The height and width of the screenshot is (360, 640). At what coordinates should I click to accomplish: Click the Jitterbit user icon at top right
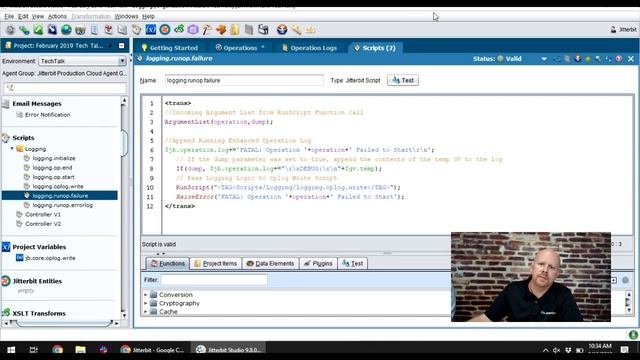click(613, 29)
